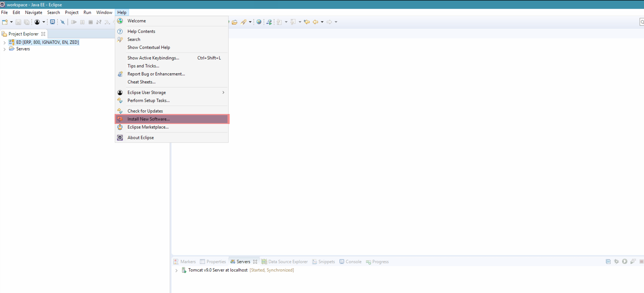Click the Resume debug toolbar icon
This screenshot has height=293, width=644.
[x=74, y=22]
